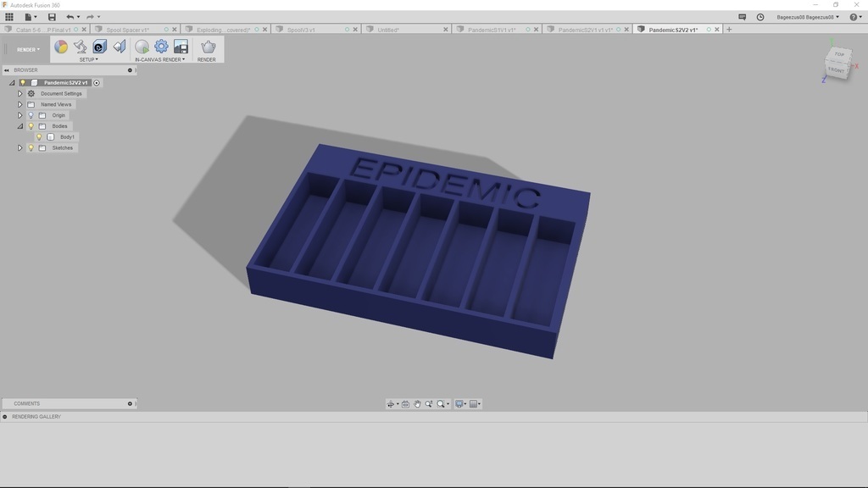Undo the last action
868x488 pixels.
[70, 17]
